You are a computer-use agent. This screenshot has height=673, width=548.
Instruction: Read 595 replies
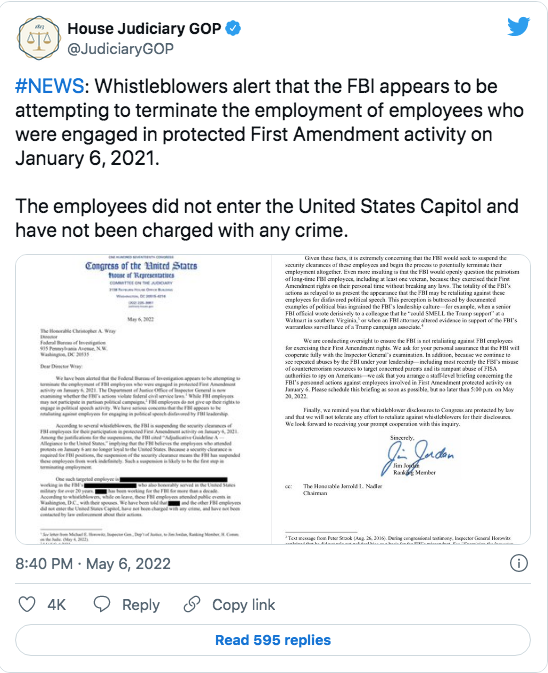click(x=273, y=640)
